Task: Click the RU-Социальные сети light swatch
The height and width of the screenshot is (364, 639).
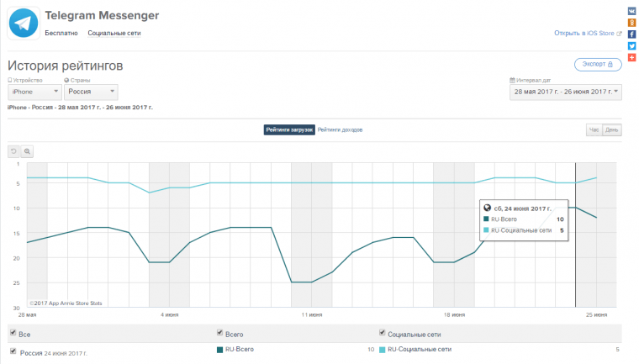Action: [x=383, y=350]
